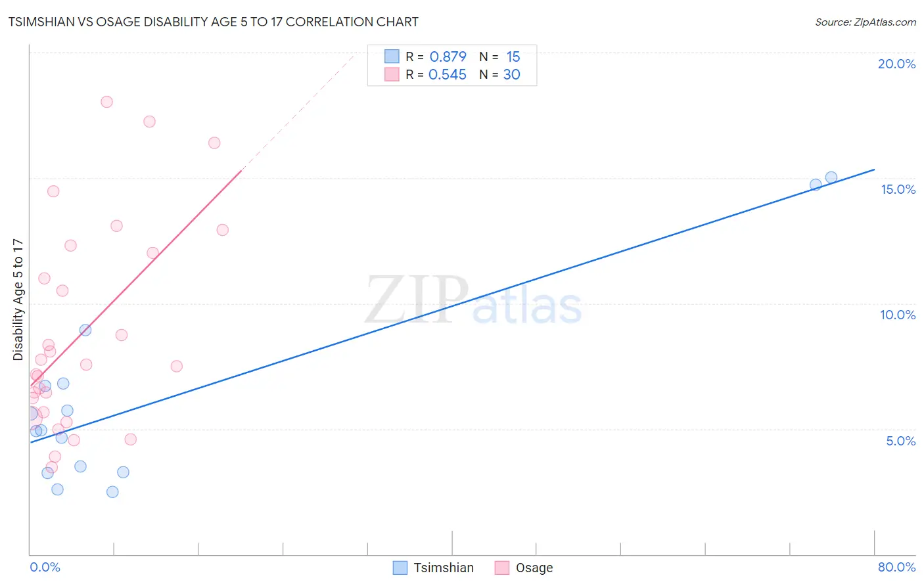Click the pink swatch beside R = 0.545

pos(392,74)
